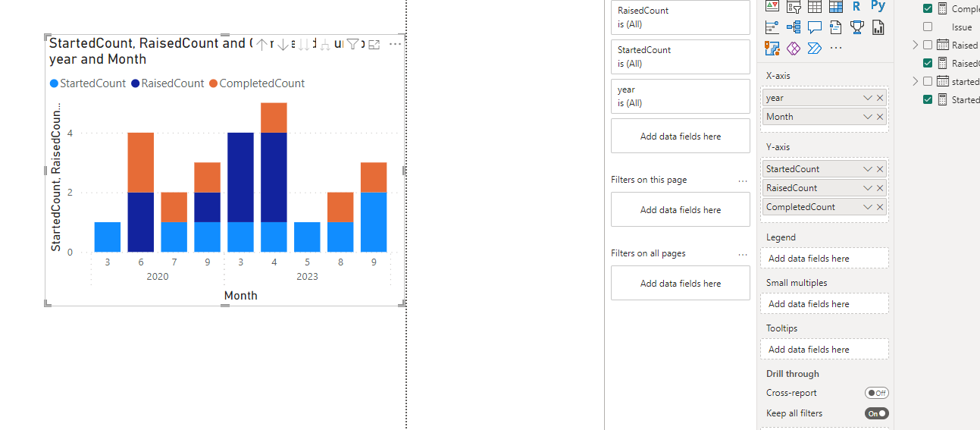Open more options for Filters on this page
This screenshot has height=430, width=980.
743,180
